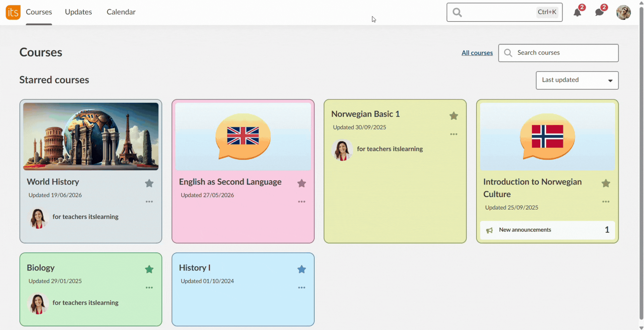The image size is (644, 330).
Task: Open World History more options menu
Action: [x=149, y=202]
